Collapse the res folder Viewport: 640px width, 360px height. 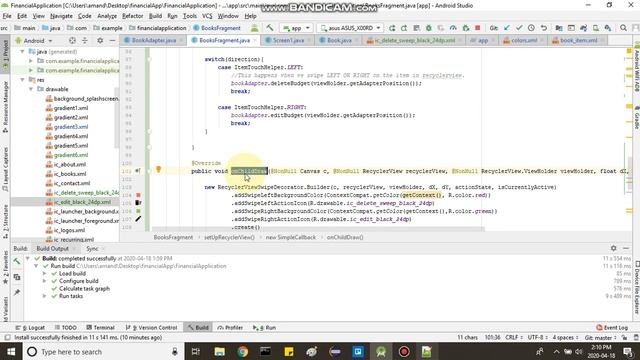[22, 80]
